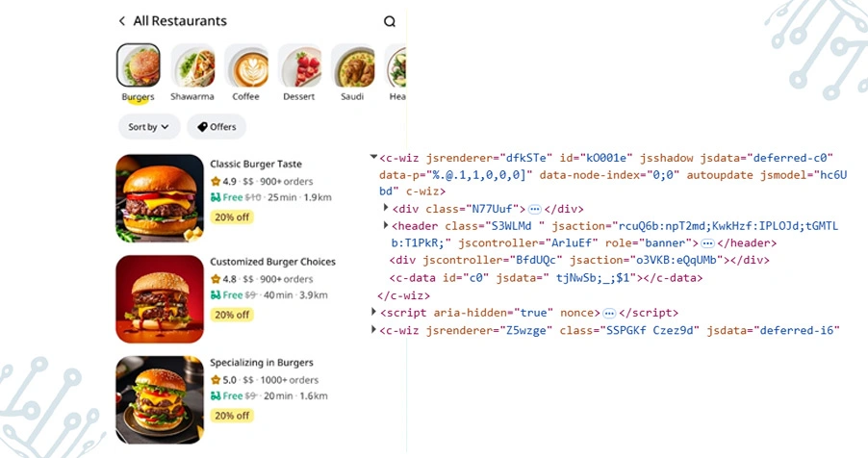The image size is (868, 458).
Task: Select the Saudi cuisine category icon
Action: 352,65
